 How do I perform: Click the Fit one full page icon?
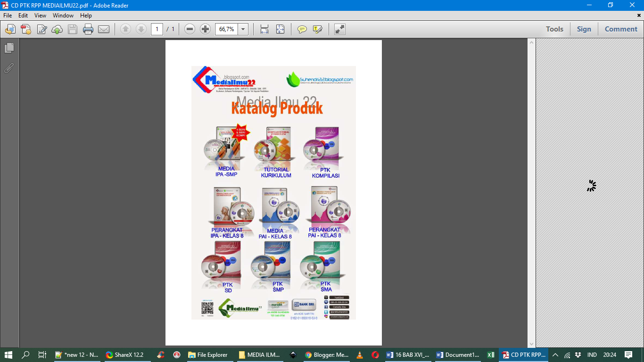pyautogui.click(x=280, y=29)
